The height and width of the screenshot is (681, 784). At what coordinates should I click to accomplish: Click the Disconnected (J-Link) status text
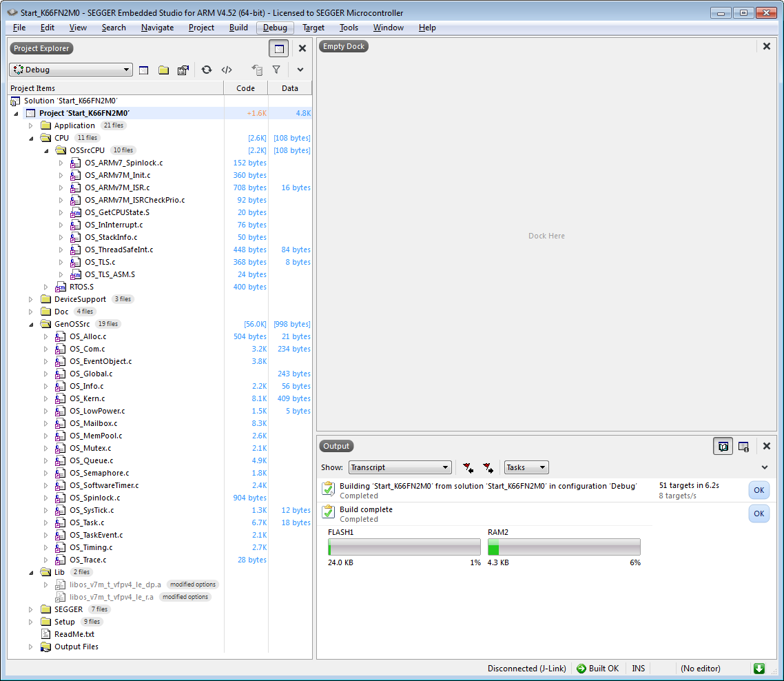click(x=526, y=669)
